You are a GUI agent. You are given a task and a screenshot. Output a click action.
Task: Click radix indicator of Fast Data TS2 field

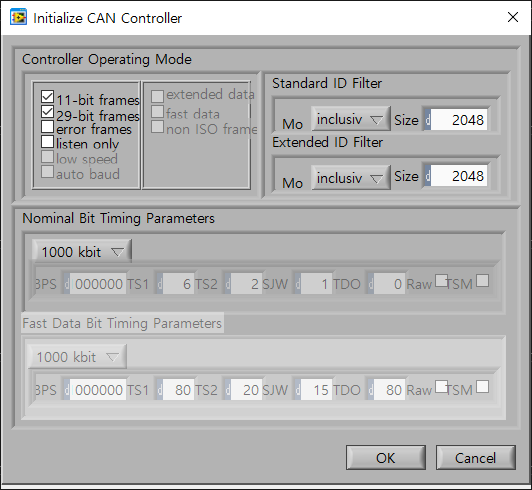[228, 390]
